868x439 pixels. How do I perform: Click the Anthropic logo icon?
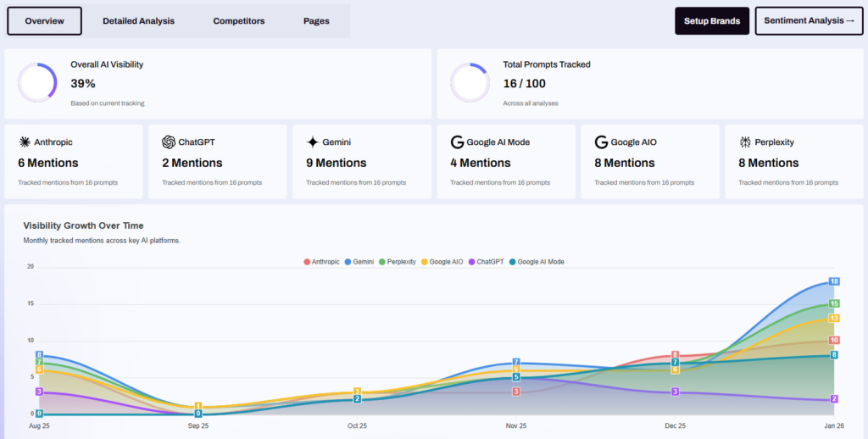(x=25, y=142)
